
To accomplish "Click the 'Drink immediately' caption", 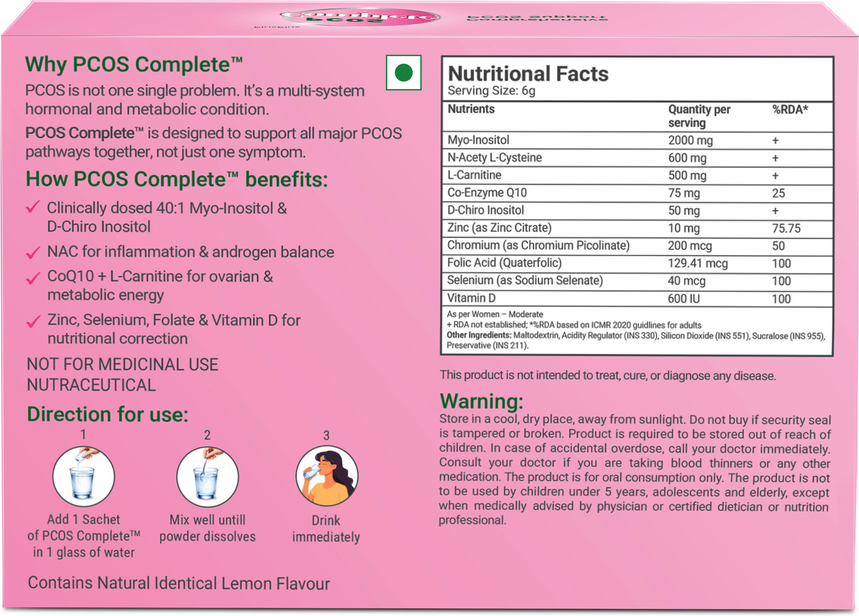I will tap(326, 528).
